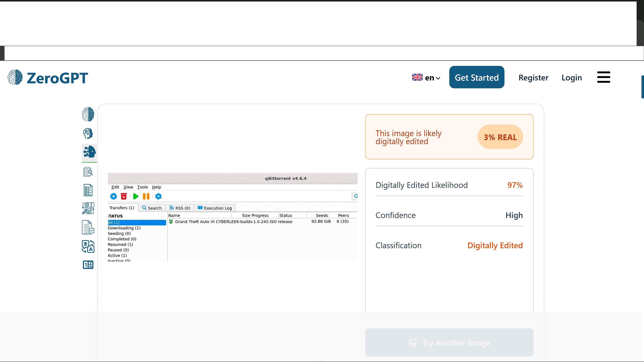This screenshot has height=362, width=644.
Task: Click the Progress column header
Action: click(260, 215)
